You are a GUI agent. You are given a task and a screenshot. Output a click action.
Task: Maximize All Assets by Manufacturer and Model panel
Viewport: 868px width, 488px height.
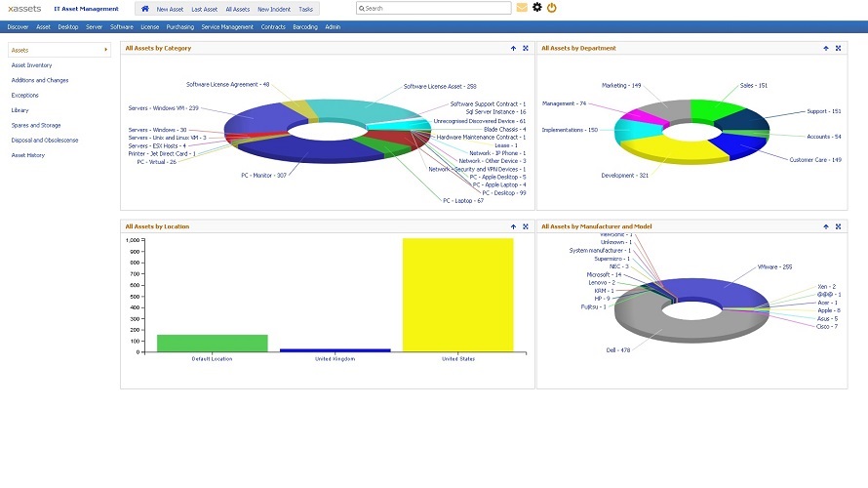click(838, 226)
